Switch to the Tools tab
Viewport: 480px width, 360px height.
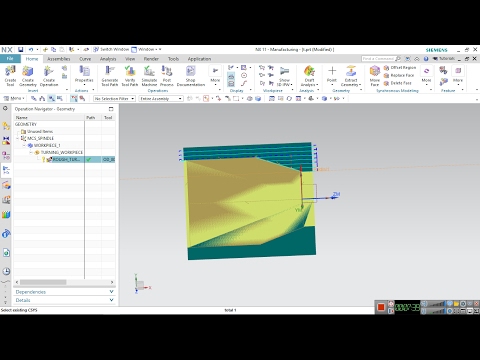[173, 59]
